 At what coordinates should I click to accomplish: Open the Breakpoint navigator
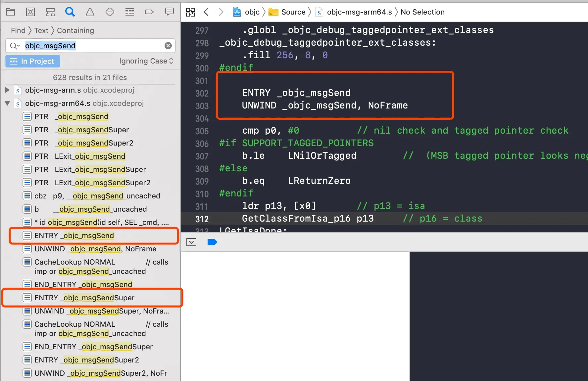click(150, 12)
